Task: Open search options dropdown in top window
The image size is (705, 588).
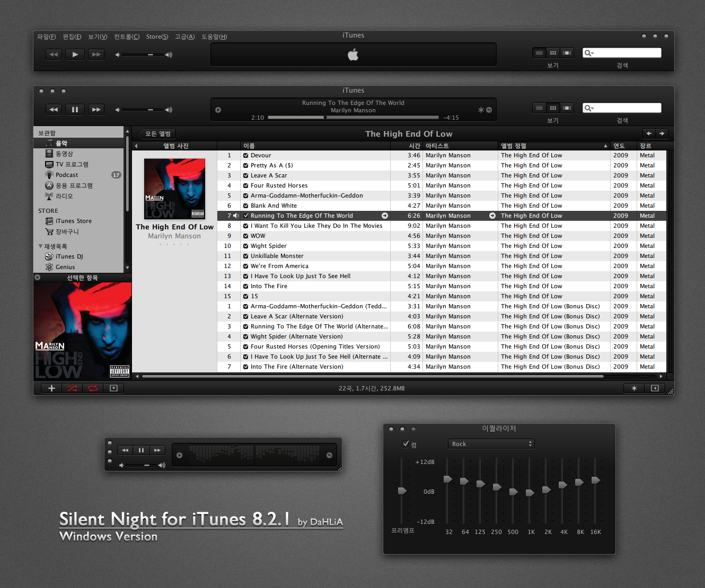Action: pyautogui.click(x=589, y=53)
